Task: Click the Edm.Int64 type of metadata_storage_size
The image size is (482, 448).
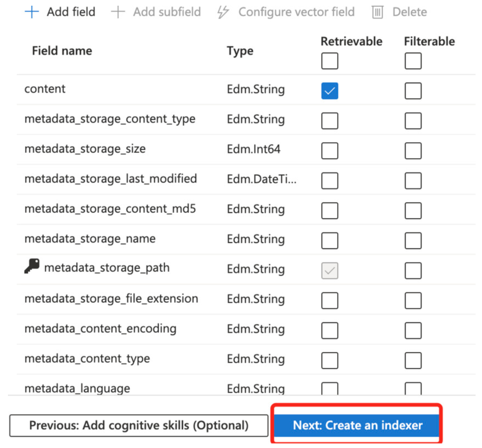Action: click(x=253, y=149)
